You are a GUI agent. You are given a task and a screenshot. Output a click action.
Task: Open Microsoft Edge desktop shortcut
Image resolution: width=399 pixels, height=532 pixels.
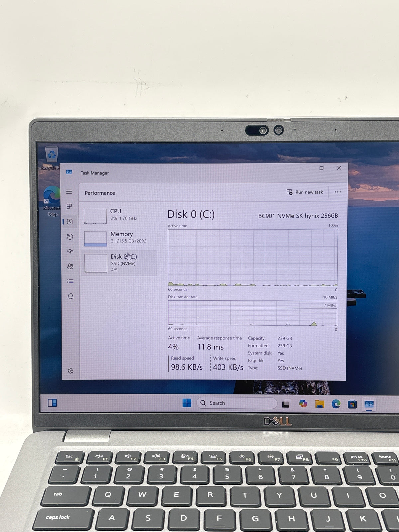pos(52,201)
